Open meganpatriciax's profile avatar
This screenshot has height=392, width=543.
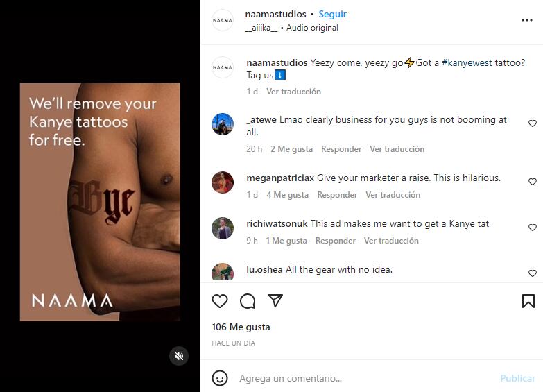[x=223, y=182]
